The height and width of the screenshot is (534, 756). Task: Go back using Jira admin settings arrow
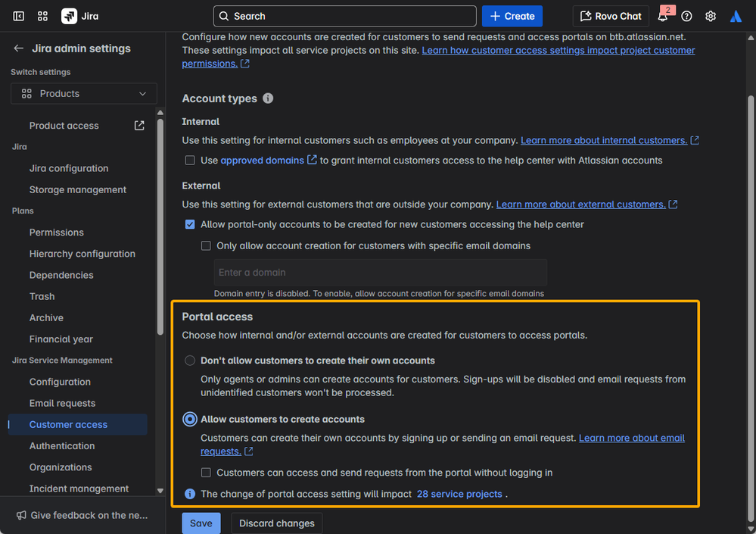18,48
